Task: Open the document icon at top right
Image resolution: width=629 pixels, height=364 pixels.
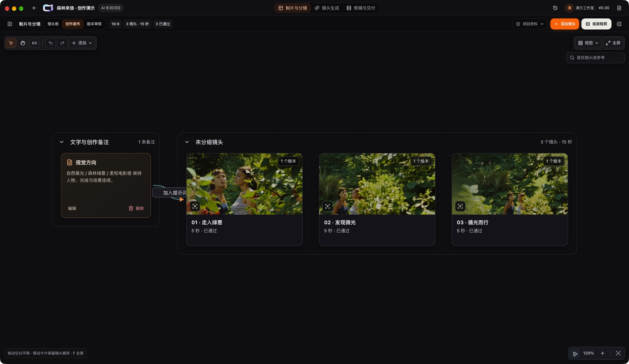Action: [619, 8]
